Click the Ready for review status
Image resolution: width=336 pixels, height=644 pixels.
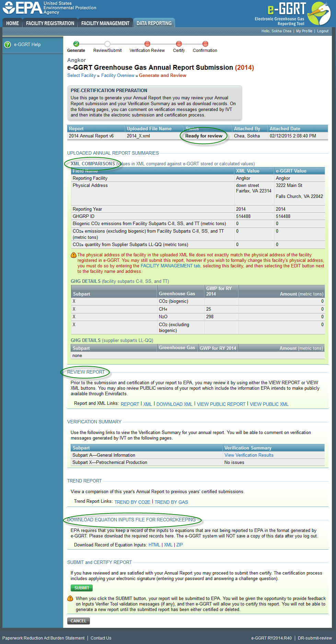[204, 136]
